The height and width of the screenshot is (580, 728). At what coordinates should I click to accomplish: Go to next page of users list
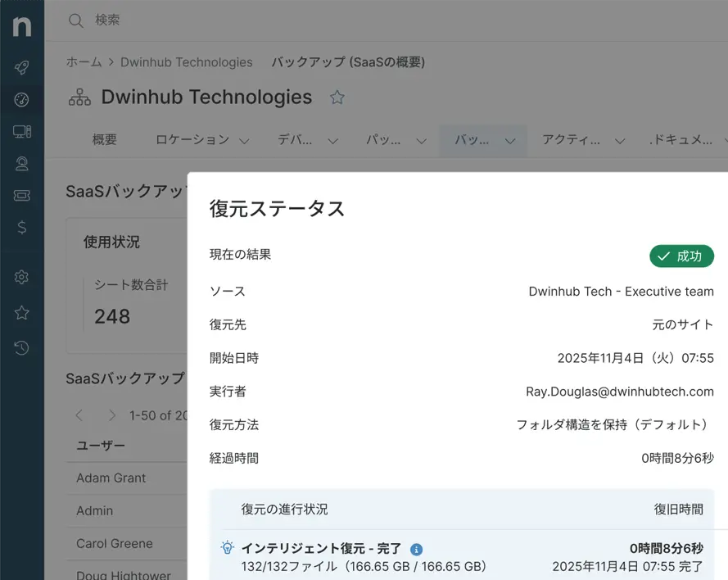[111, 415]
